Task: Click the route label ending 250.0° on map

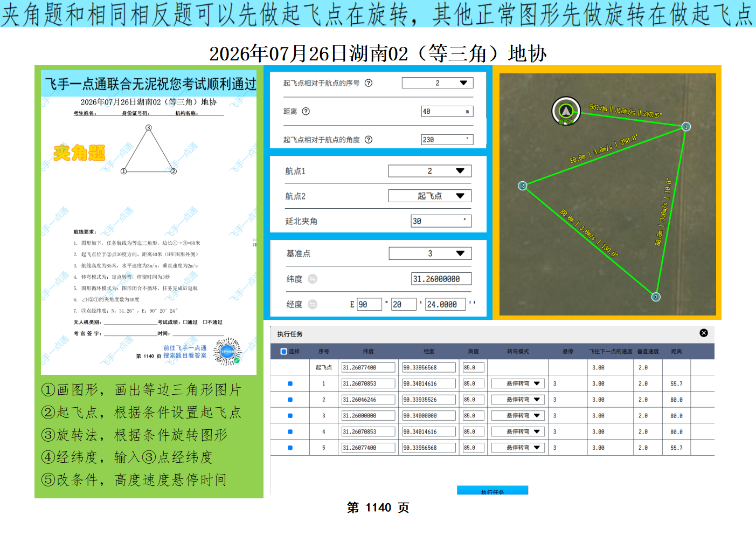Action: pos(604,148)
